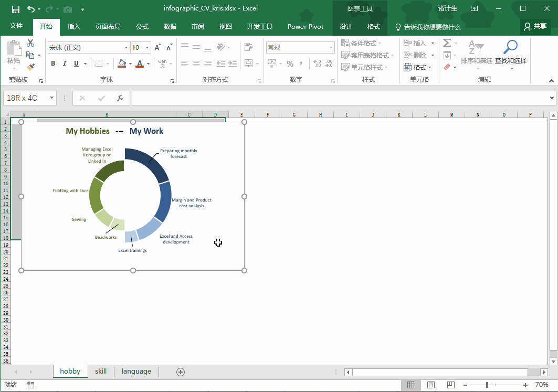Click Delete cells (删除) button

(x=415, y=55)
